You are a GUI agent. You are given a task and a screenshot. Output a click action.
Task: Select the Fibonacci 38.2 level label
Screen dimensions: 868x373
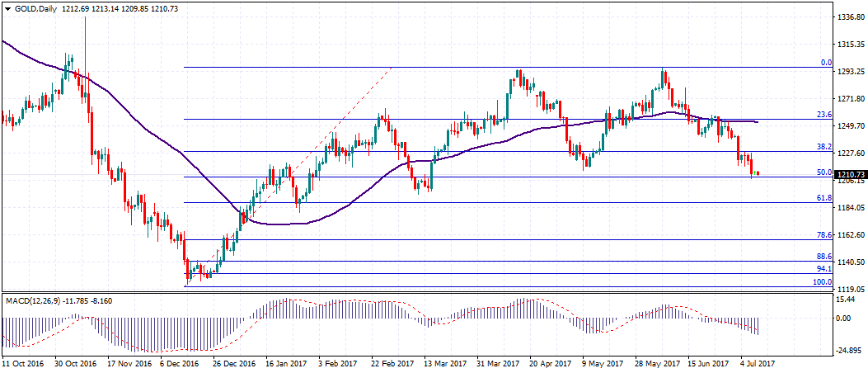tap(823, 146)
